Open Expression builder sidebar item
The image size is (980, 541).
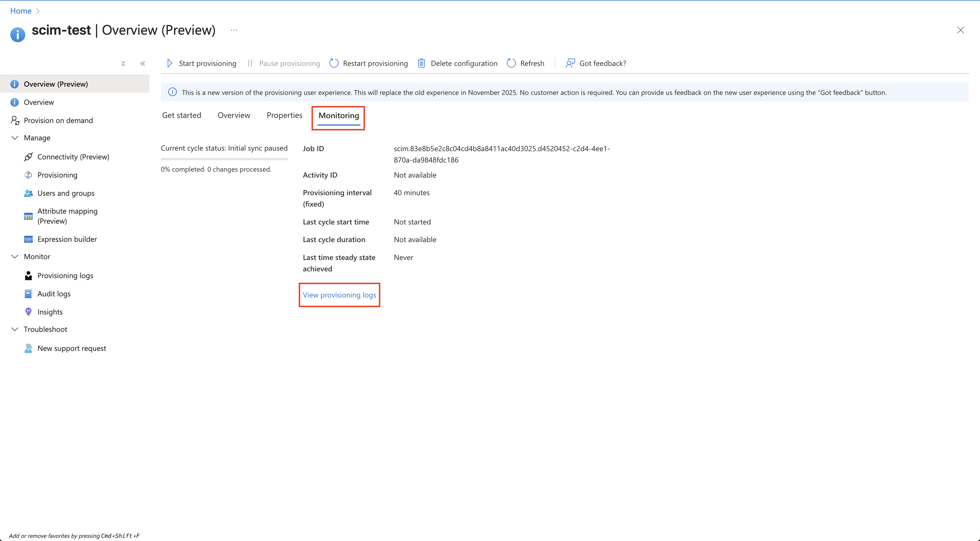coord(67,239)
